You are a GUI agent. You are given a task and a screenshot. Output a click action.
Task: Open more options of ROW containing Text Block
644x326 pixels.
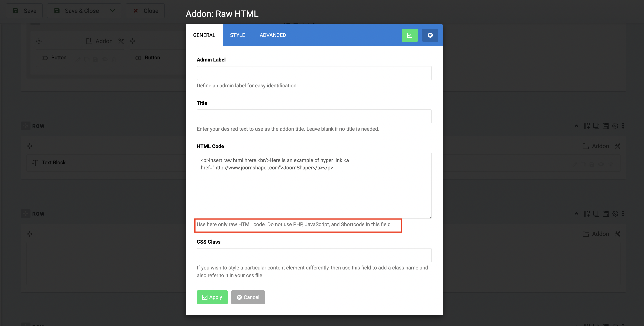coord(623,126)
